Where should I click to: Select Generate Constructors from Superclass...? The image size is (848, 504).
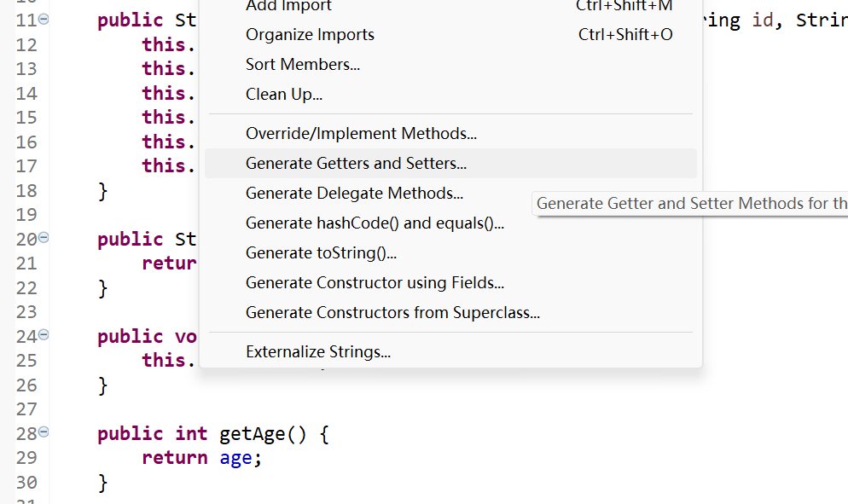point(392,313)
